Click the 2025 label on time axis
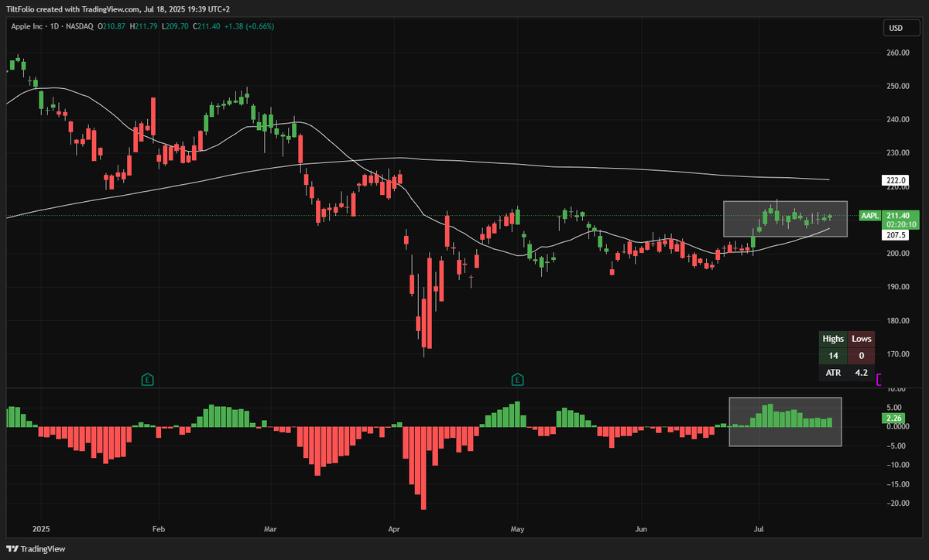 [41, 530]
